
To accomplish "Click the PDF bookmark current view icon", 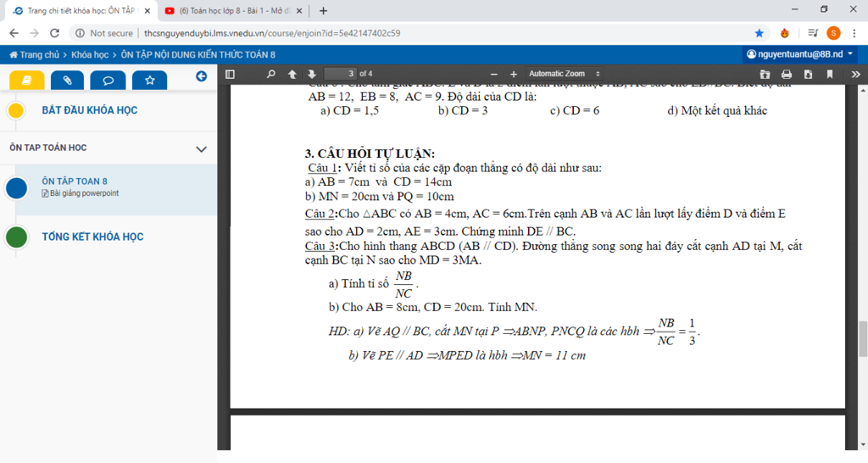I will tap(829, 74).
